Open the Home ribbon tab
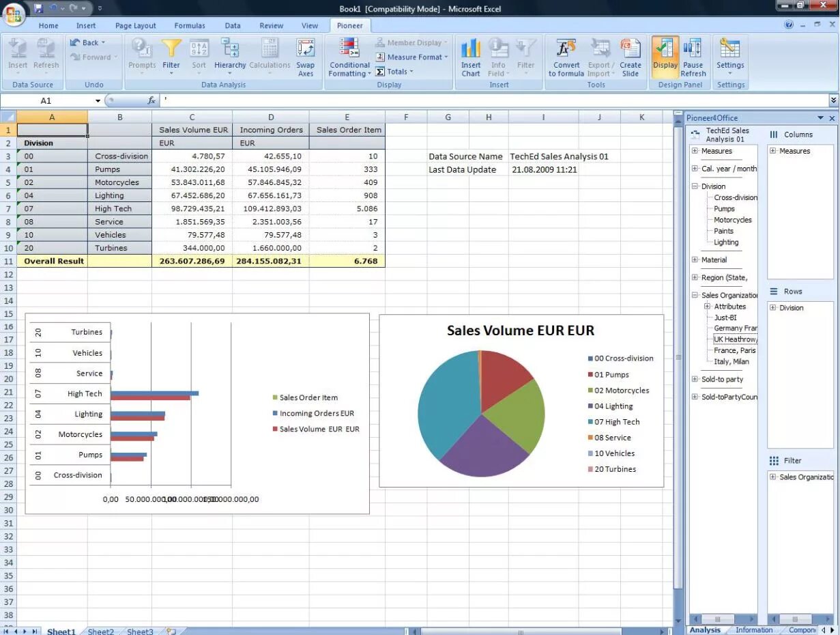Screen dimensions: 840x635 48,25
